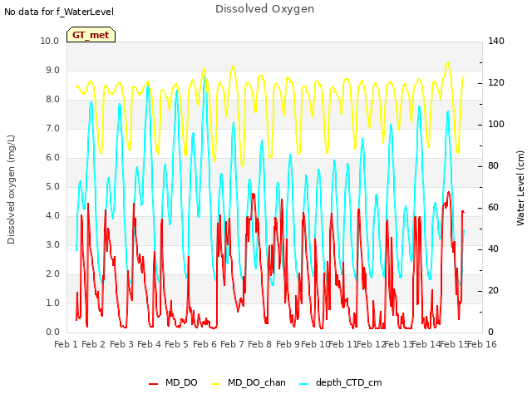The width and height of the screenshot is (532, 399).
Task: Select the MD_DO_chan legend label
Action: pyautogui.click(x=257, y=382)
